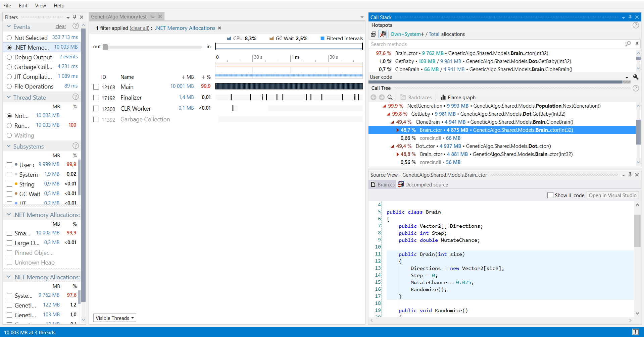Collapse the Events section

tap(9, 26)
